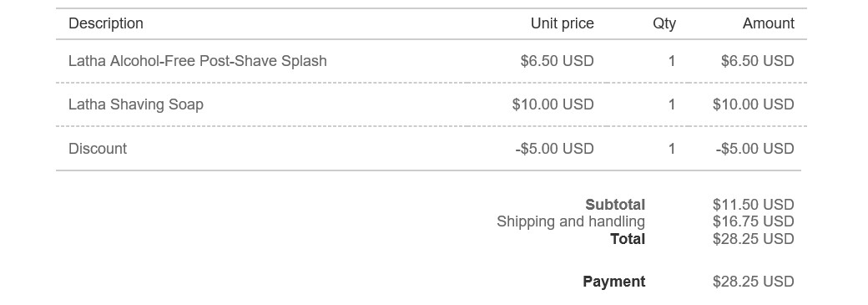The image size is (868, 305).
Task: Click the Shipping and handling label
Action: coord(571,221)
